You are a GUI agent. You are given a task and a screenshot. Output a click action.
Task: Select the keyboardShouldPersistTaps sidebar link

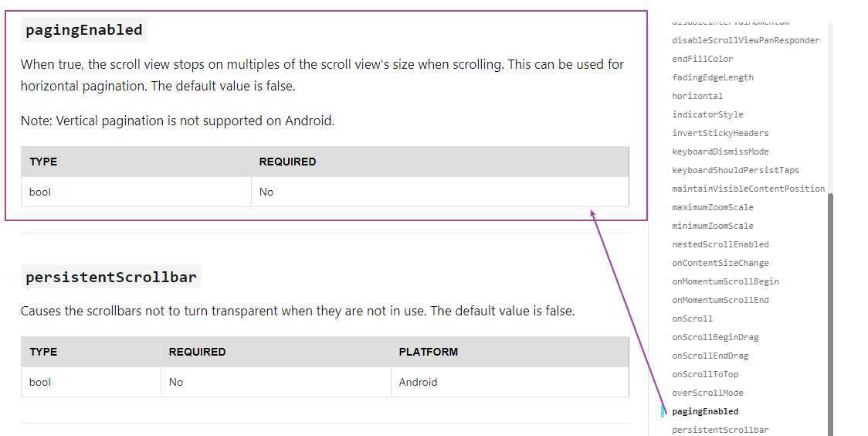[735, 170]
